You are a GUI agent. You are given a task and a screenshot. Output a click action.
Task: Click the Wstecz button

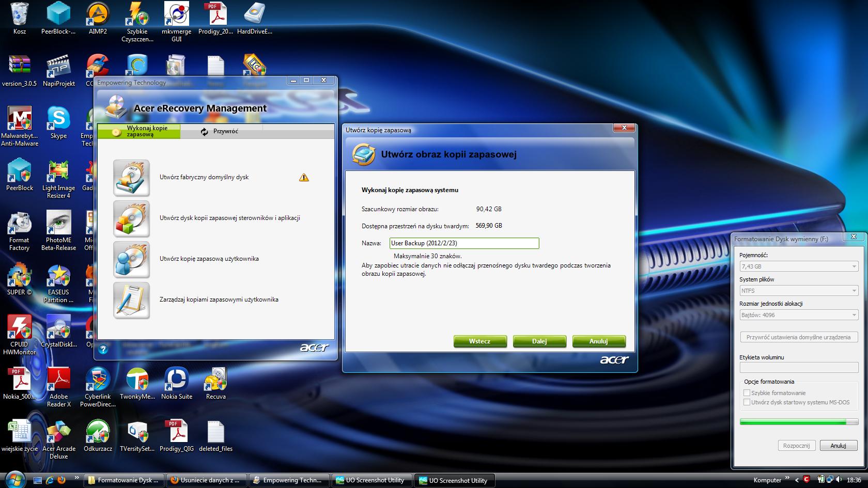click(480, 341)
